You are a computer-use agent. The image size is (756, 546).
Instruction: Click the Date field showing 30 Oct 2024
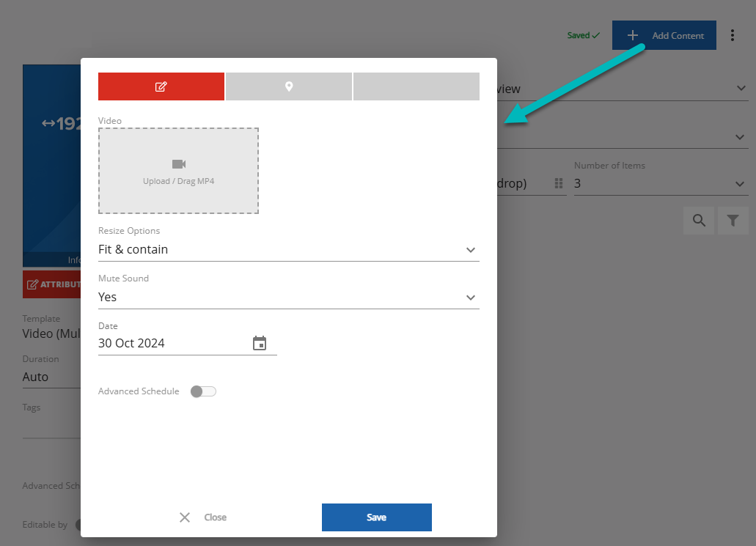tap(188, 343)
